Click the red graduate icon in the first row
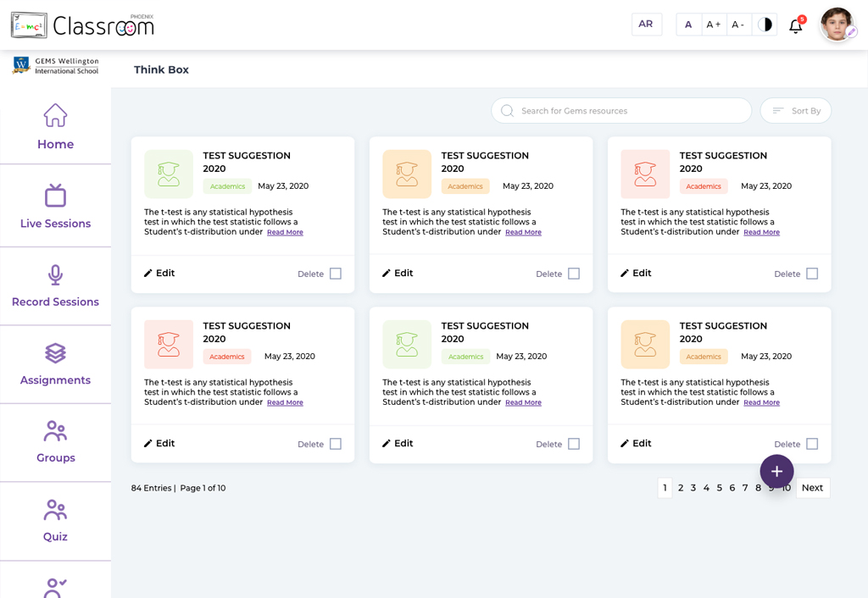This screenshot has height=598, width=868. pyautogui.click(x=645, y=174)
